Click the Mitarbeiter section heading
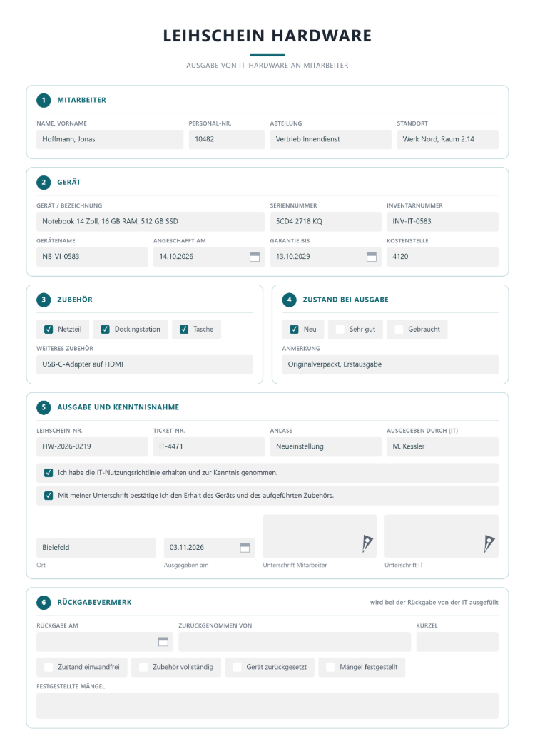535x756 pixels. (x=81, y=101)
